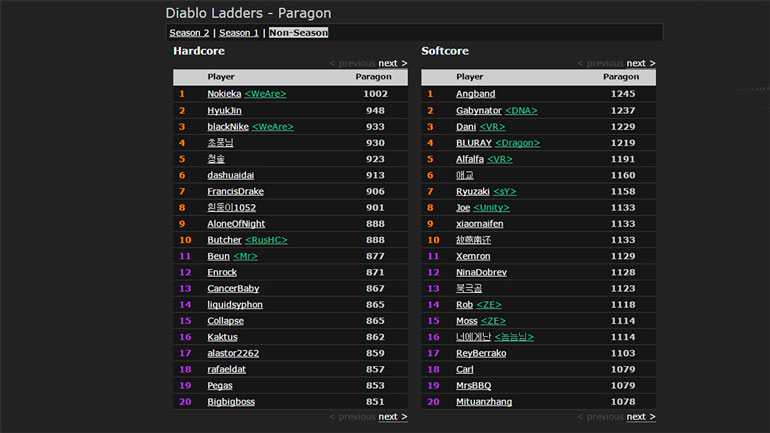Open player rafaeldat's profile
The width and height of the screenshot is (770, 433).
pos(226,370)
